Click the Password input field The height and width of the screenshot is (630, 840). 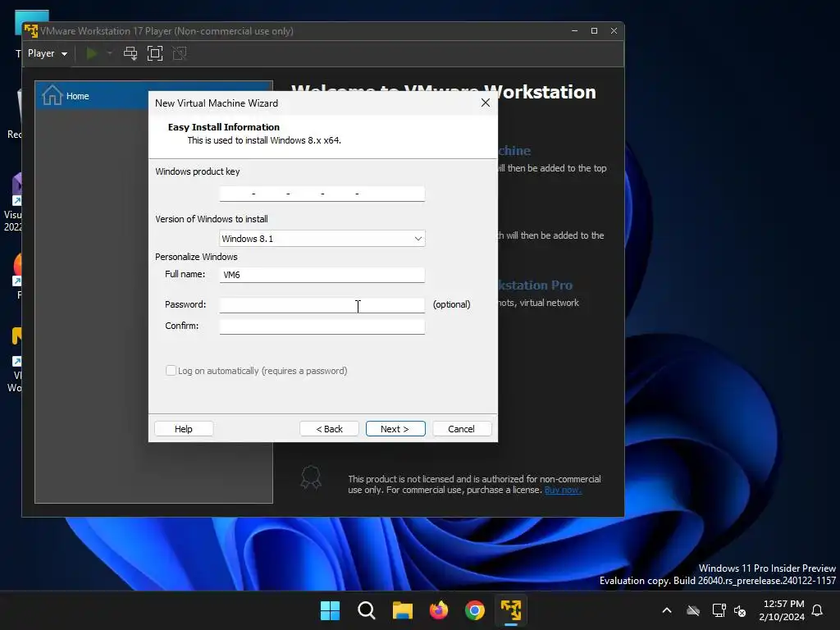[322, 305]
